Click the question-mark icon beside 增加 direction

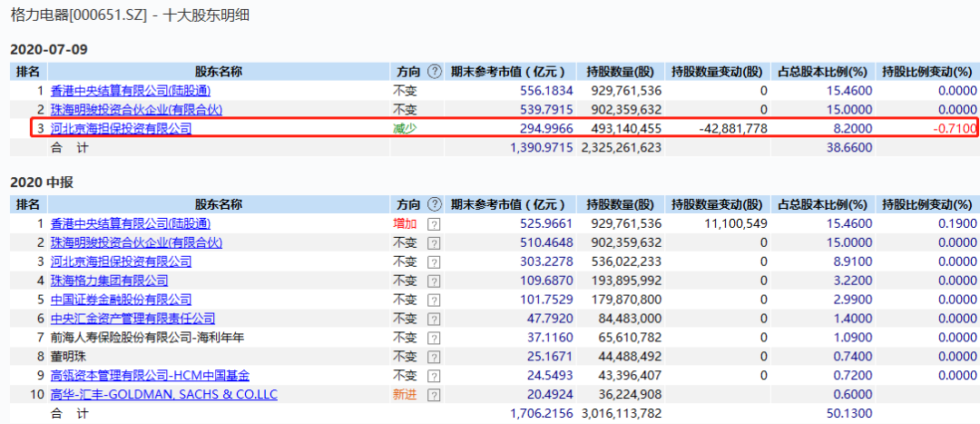(433, 224)
